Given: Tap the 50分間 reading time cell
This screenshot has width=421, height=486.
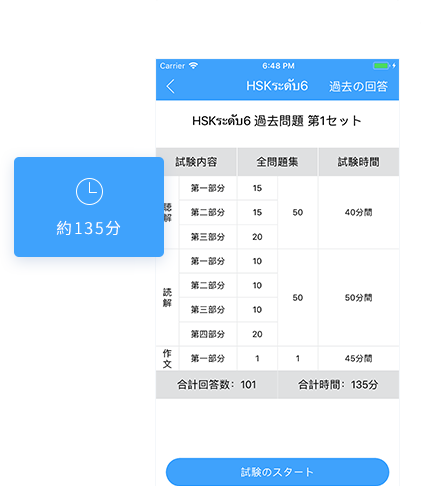Looking at the screenshot, I should (x=359, y=297).
